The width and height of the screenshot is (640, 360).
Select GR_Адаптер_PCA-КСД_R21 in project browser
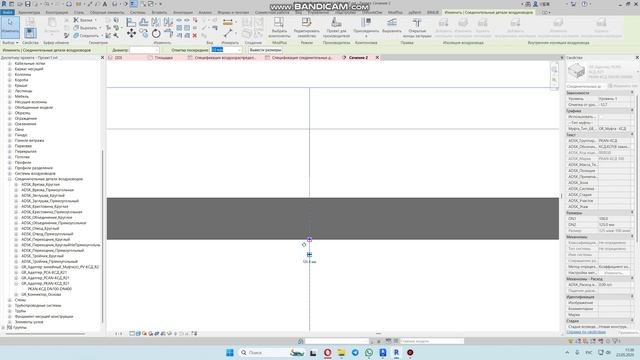click(44, 272)
